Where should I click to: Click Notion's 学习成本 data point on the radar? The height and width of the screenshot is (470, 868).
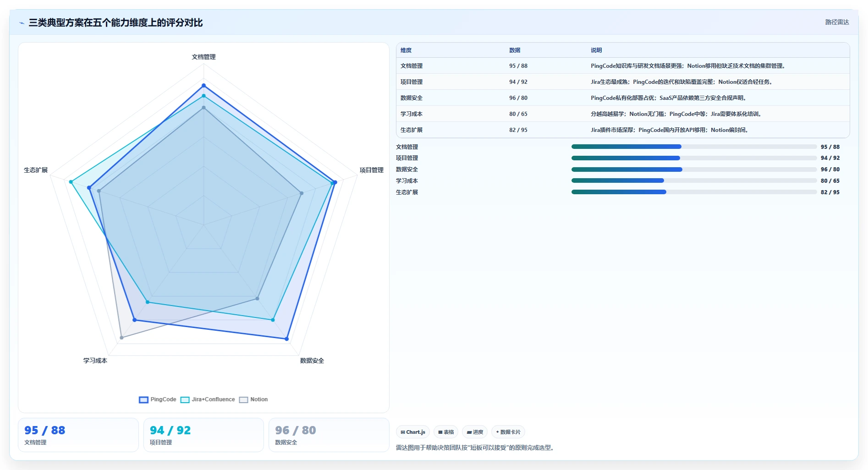(x=121, y=338)
